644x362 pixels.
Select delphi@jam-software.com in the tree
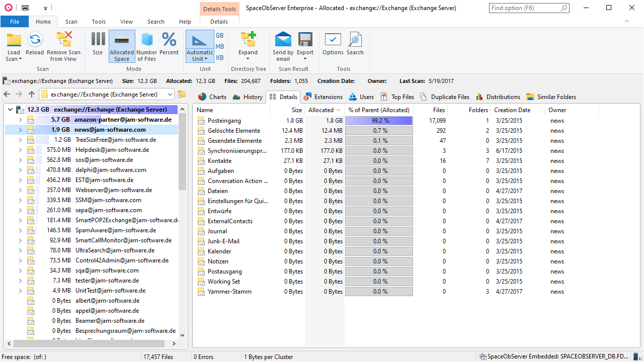click(111, 170)
